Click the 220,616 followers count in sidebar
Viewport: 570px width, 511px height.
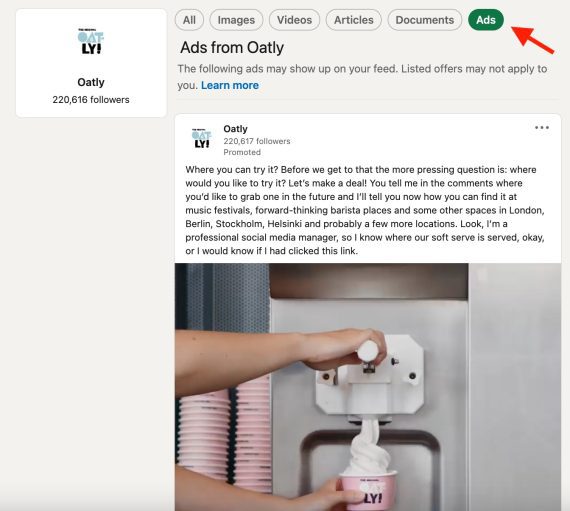coord(91,100)
